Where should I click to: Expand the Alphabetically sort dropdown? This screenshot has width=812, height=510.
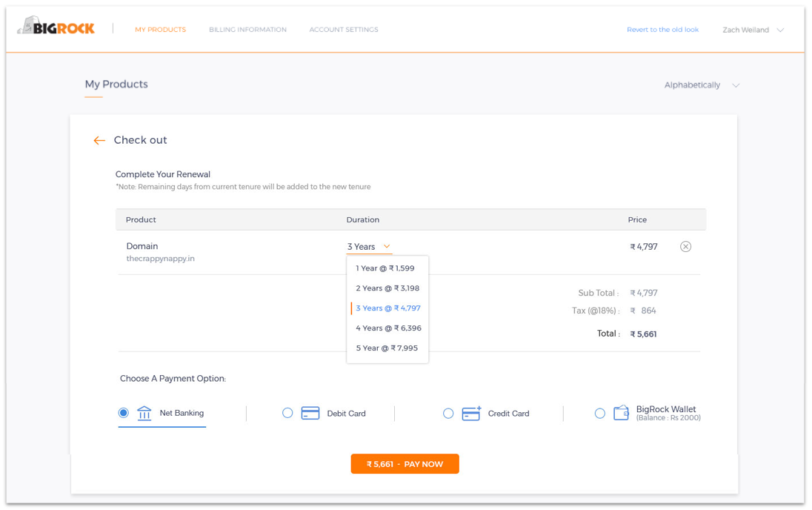[702, 85]
